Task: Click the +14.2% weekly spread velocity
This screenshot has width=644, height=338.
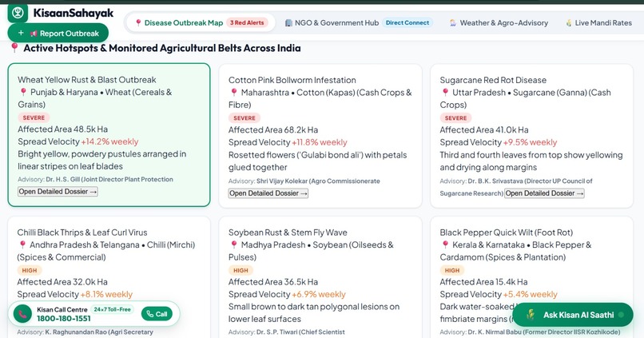Action: [109, 141]
